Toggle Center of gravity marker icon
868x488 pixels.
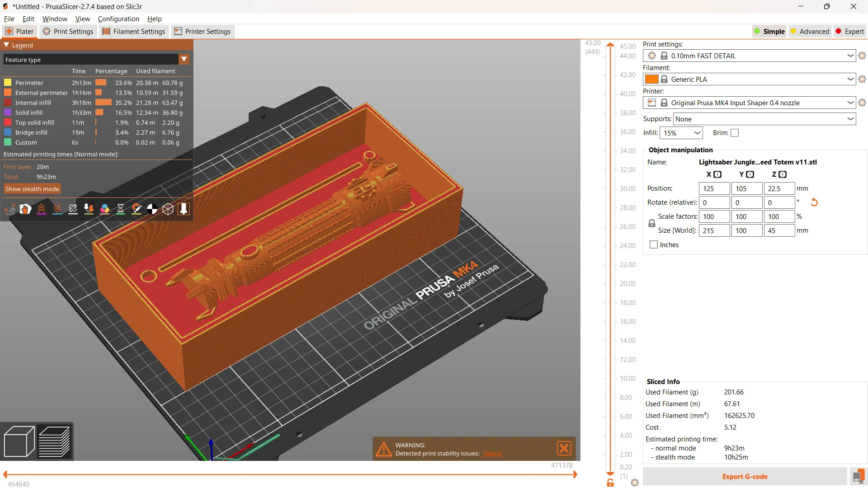point(152,209)
